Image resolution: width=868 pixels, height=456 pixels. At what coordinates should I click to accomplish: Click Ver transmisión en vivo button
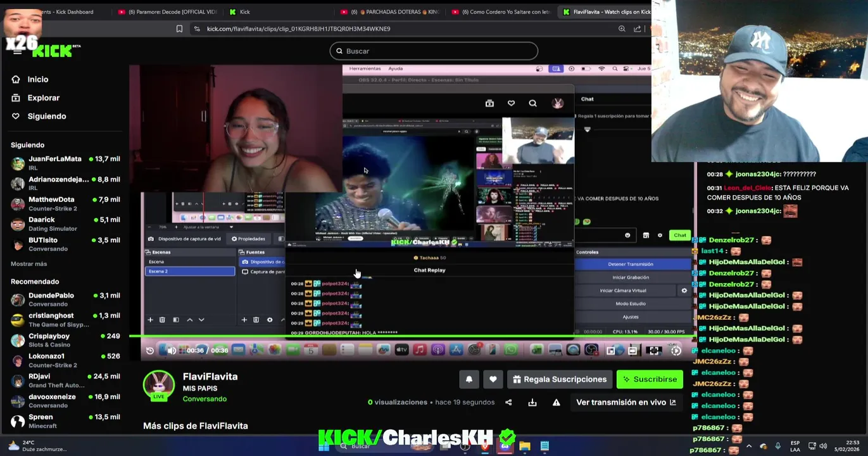click(626, 402)
